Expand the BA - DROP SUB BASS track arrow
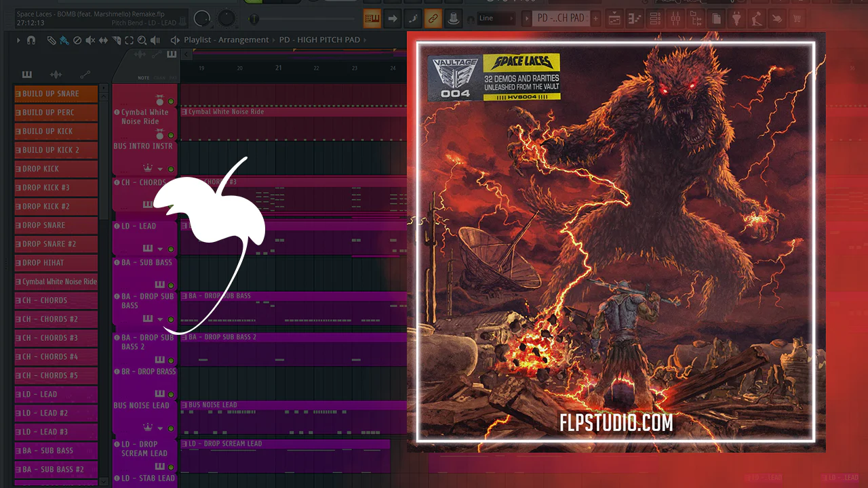The width and height of the screenshot is (868, 488). pos(161,319)
